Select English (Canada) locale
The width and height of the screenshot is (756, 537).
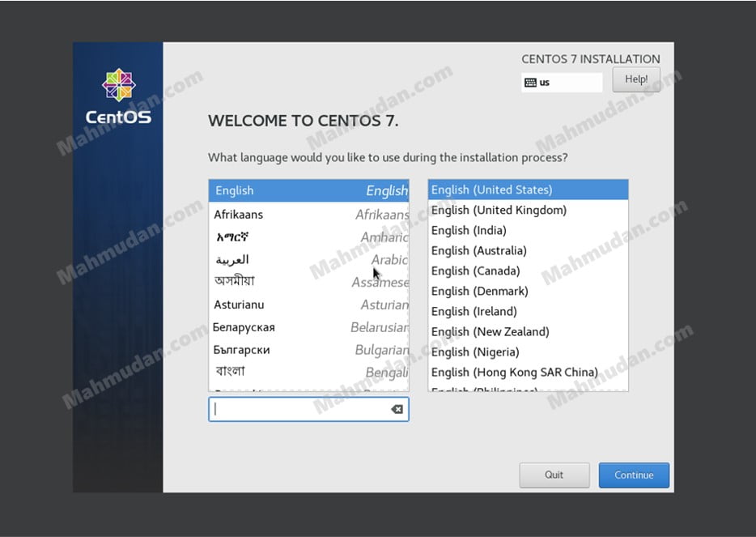527,271
